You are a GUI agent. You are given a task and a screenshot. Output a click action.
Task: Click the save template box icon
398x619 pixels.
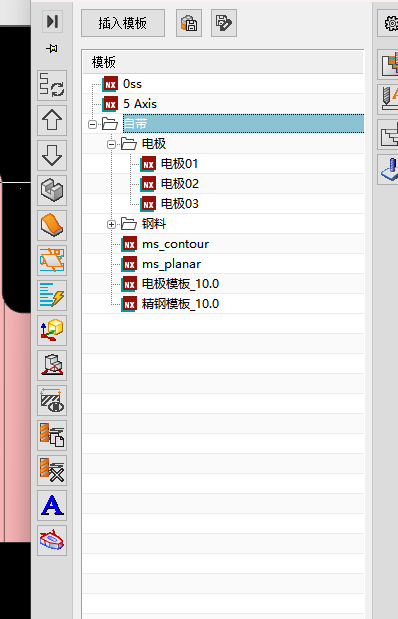click(189, 23)
